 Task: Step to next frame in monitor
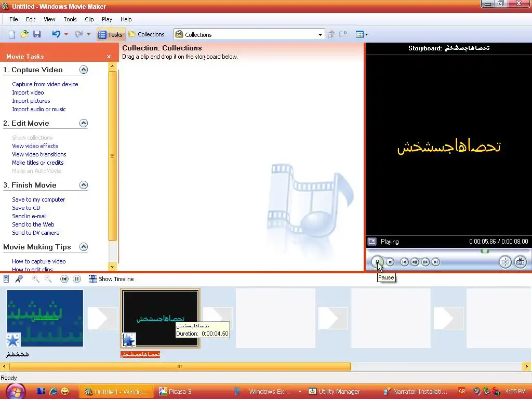tap(425, 262)
